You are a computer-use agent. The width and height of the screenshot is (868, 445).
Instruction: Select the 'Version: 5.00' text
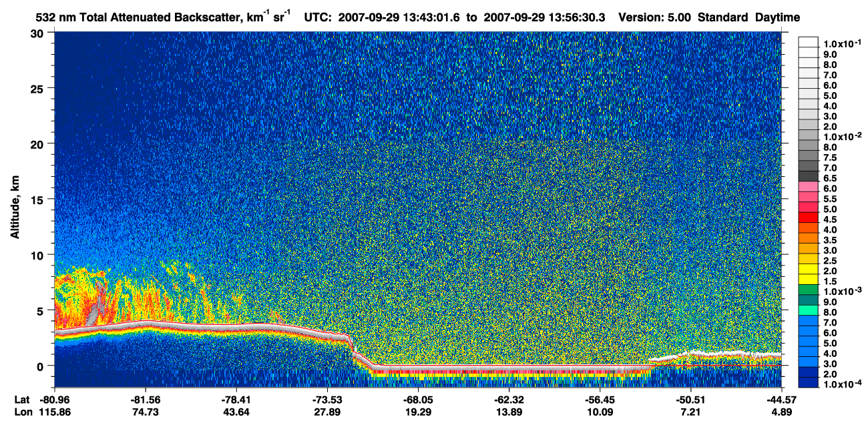click(x=655, y=17)
